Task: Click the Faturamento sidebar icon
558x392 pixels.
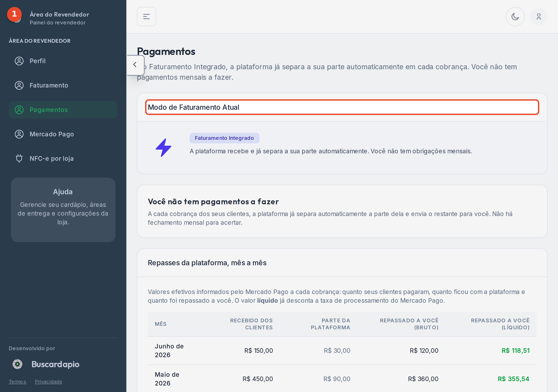Action: pos(19,85)
